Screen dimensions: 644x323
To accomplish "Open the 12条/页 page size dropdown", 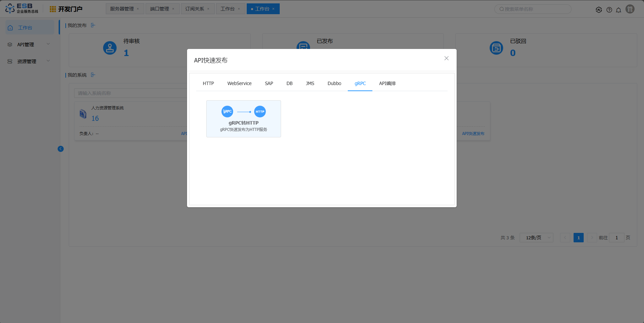I will click(x=536, y=238).
